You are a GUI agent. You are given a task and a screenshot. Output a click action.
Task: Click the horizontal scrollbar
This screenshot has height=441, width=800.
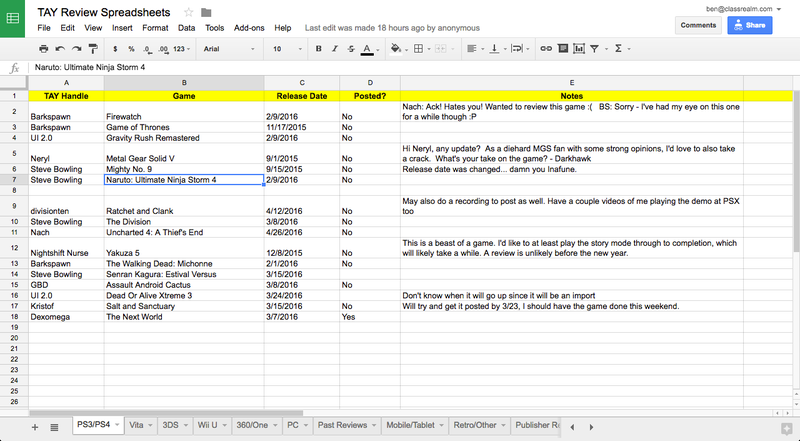coord(166,413)
